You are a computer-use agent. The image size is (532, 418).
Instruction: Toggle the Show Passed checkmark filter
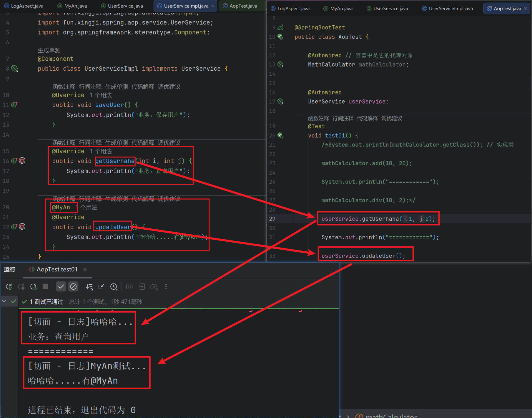61,287
